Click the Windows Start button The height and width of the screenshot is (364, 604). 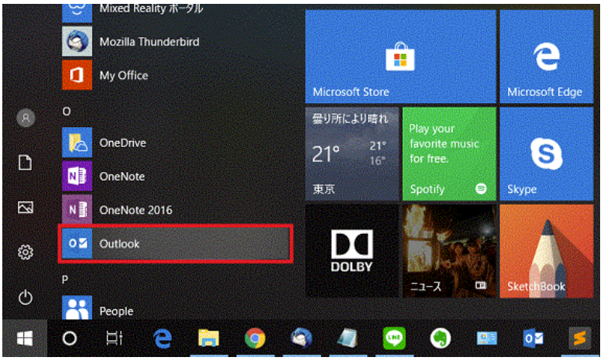tap(25, 338)
